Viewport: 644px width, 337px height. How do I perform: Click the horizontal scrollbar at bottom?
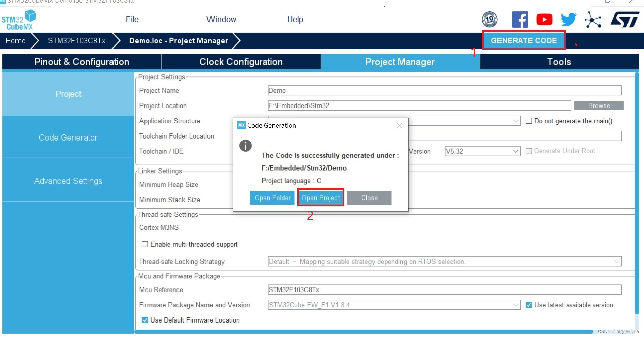coord(364,332)
